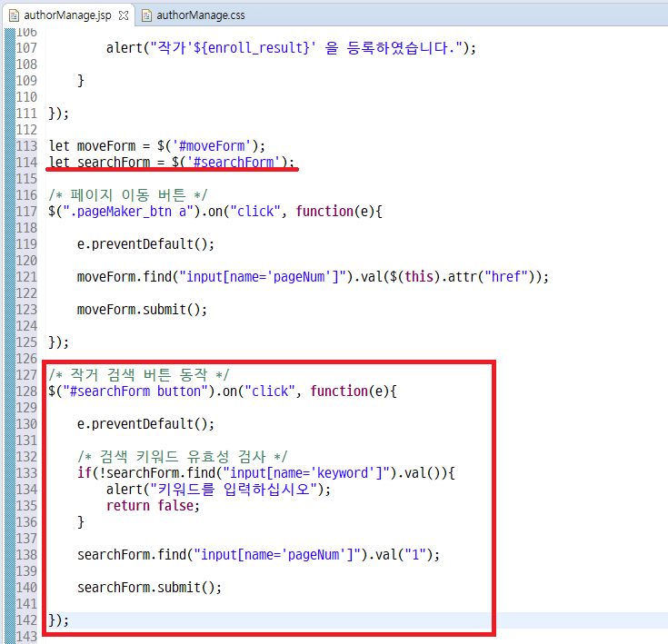Image resolution: width=668 pixels, height=644 pixels.
Task: Click the moveForm.find pageNum line
Action: (313, 277)
